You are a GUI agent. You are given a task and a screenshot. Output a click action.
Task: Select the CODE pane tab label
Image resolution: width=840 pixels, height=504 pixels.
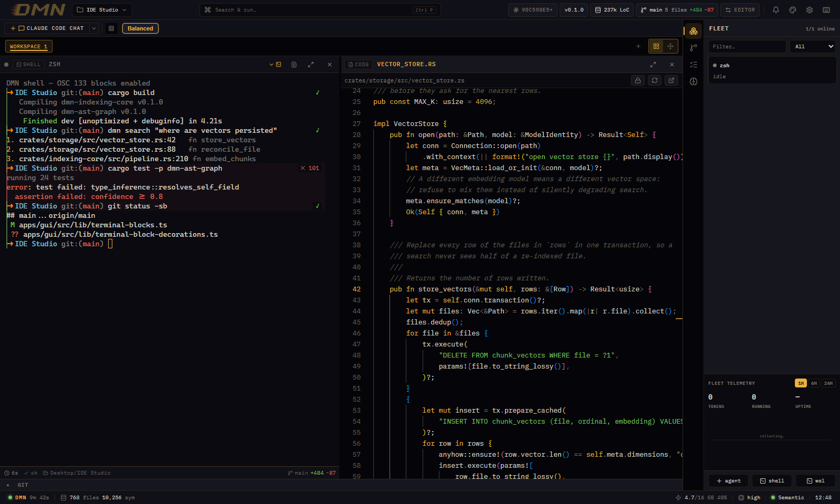pos(359,65)
